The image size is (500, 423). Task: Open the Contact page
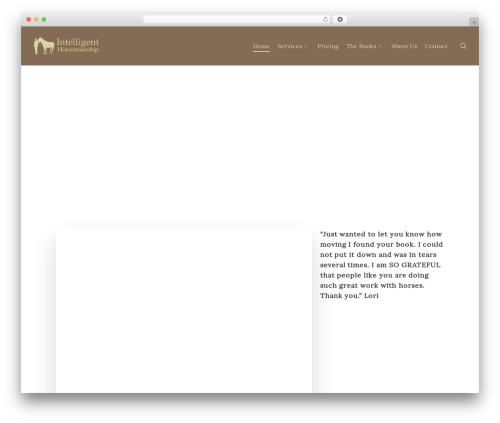point(436,46)
